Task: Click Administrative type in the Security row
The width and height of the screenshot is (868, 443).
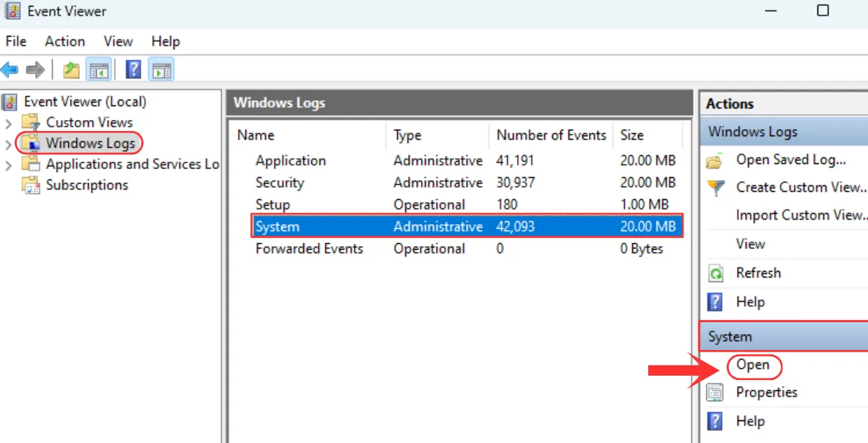Action: 438,182
